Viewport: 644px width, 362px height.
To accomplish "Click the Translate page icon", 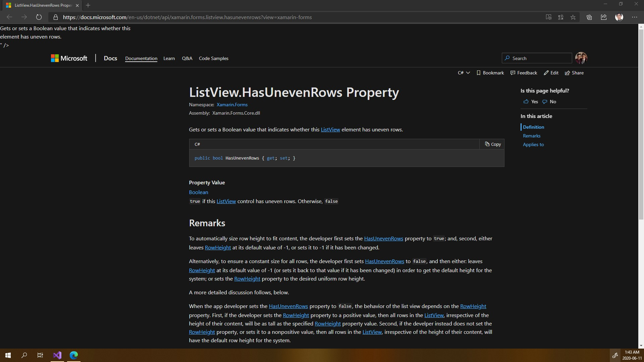I will (x=561, y=17).
